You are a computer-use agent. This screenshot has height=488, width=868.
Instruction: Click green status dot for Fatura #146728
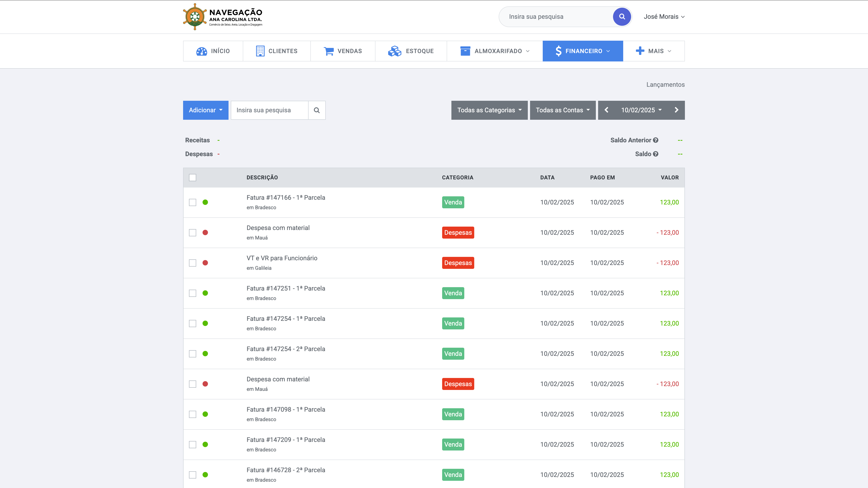tap(205, 475)
